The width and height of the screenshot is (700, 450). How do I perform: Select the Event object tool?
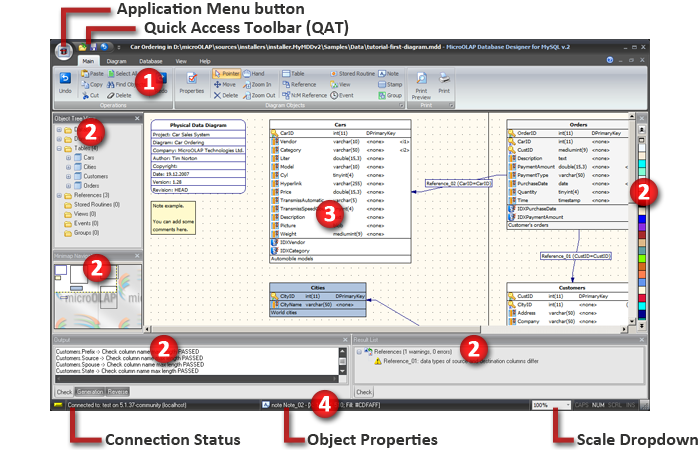point(342,95)
